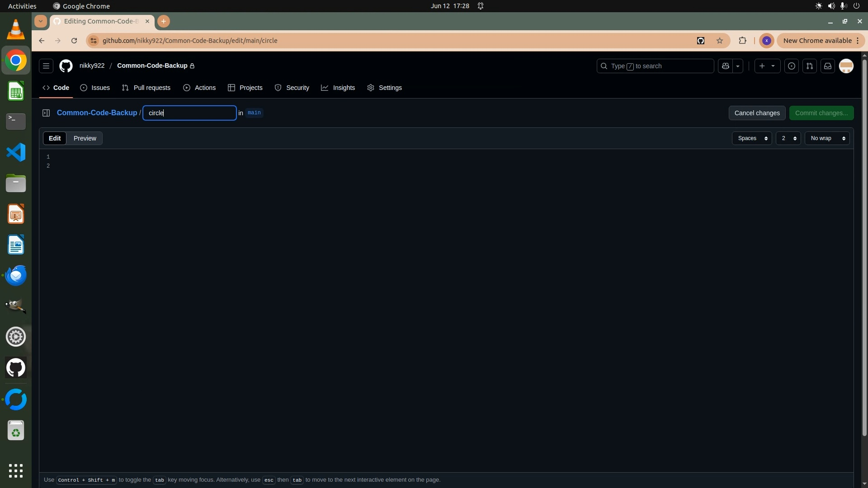Open the No wrap line mode dropdown
868x488 pixels.
tap(827, 138)
